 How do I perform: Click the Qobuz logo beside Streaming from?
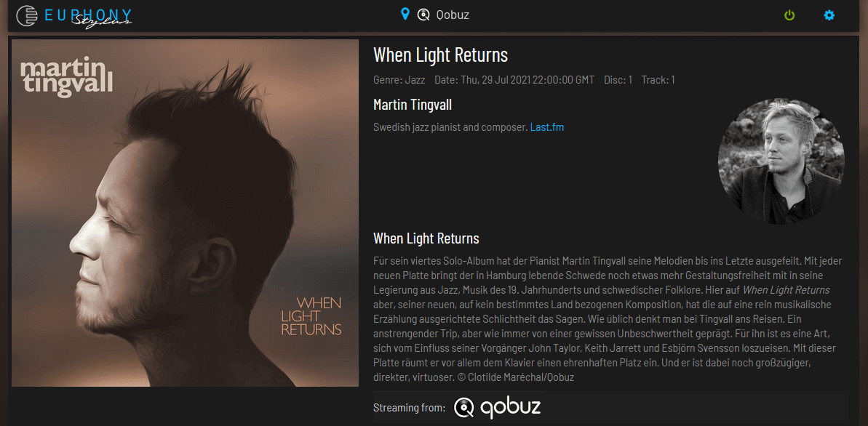(x=497, y=408)
